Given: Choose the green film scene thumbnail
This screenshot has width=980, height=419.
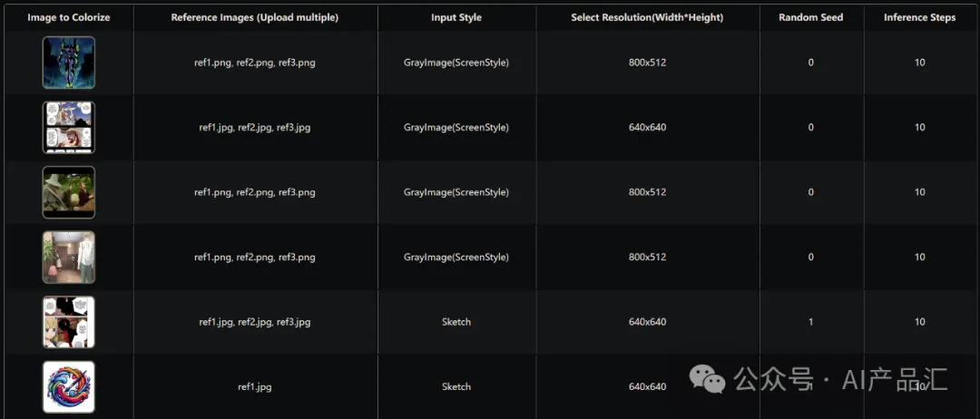Looking at the screenshot, I should tap(69, 192).
